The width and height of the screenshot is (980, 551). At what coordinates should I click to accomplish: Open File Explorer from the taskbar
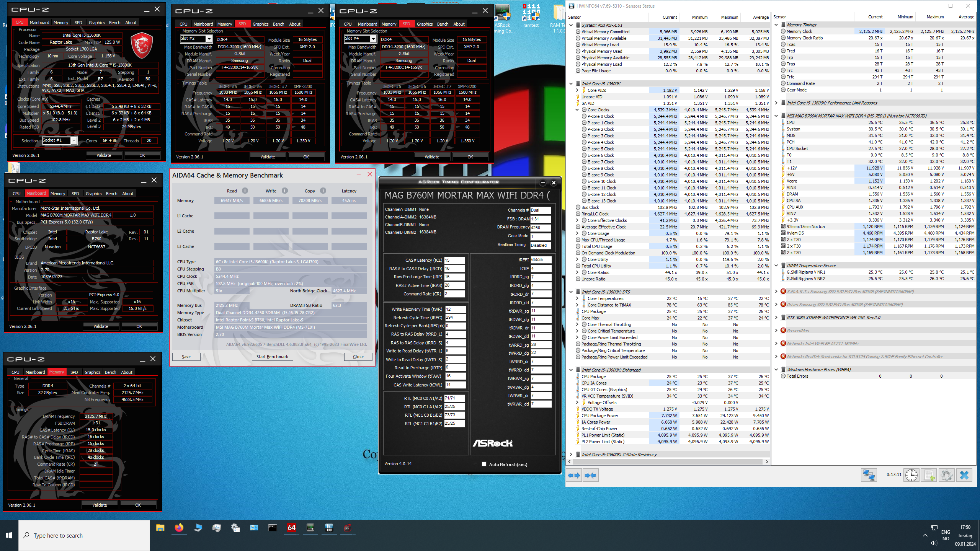[x=160, y=528]
